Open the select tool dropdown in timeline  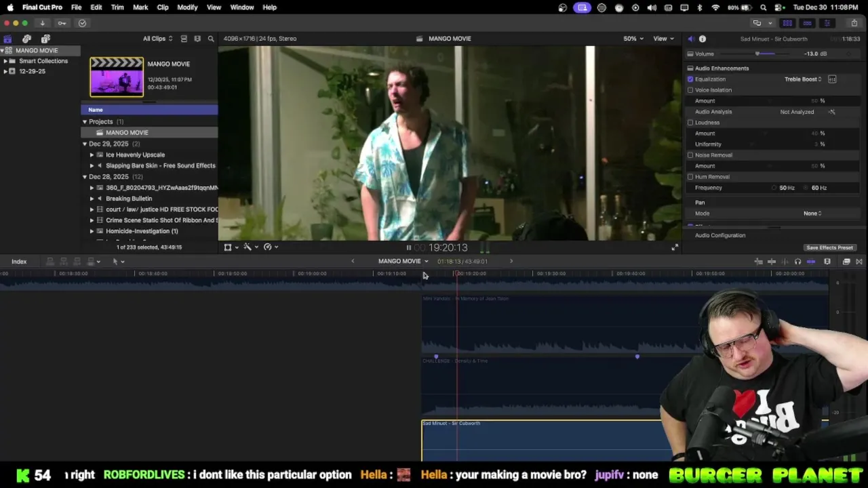coord(118,262)
